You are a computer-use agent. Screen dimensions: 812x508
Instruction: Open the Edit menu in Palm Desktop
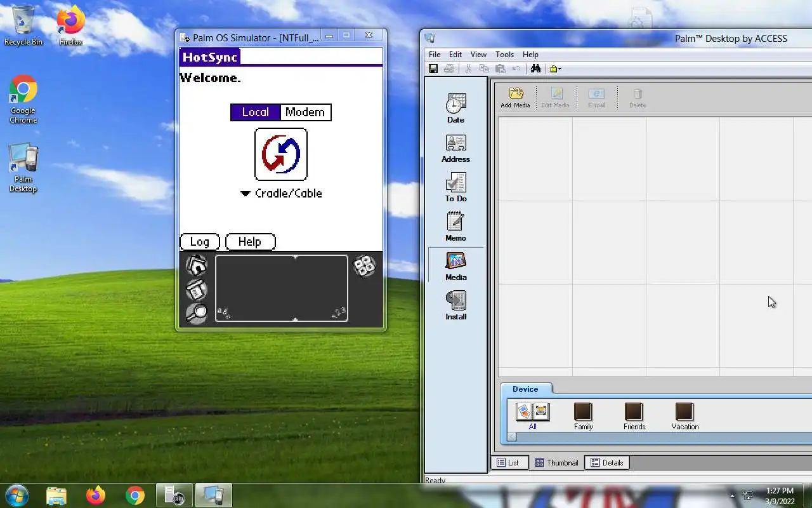(x=455, y=55)
